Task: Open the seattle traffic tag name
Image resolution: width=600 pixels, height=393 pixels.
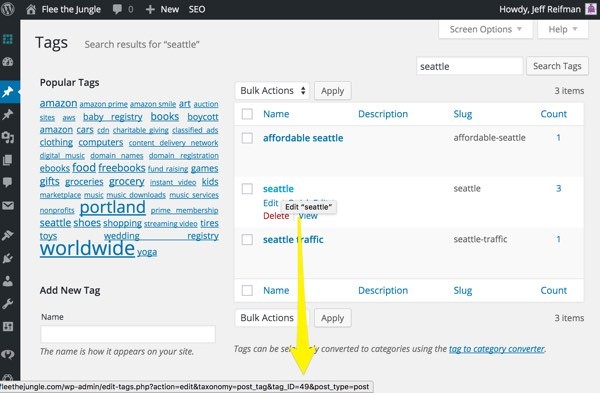Action: [x=293, y=240]
